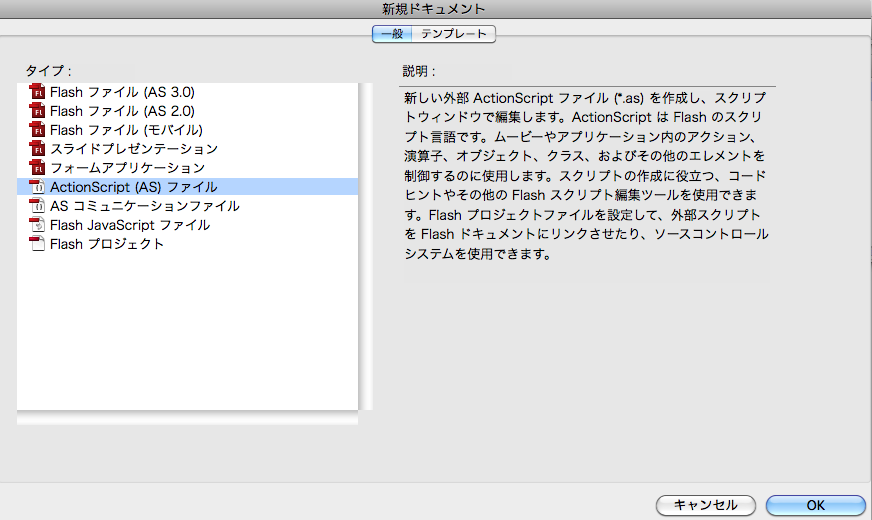
Task: Click the スライドプレゼンテーション file icon
Action: pos(37,148)
